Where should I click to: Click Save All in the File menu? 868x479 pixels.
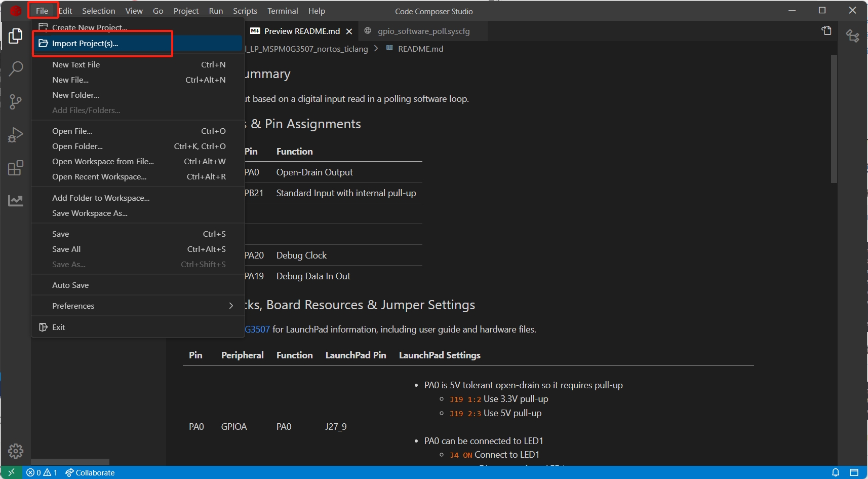138,249
